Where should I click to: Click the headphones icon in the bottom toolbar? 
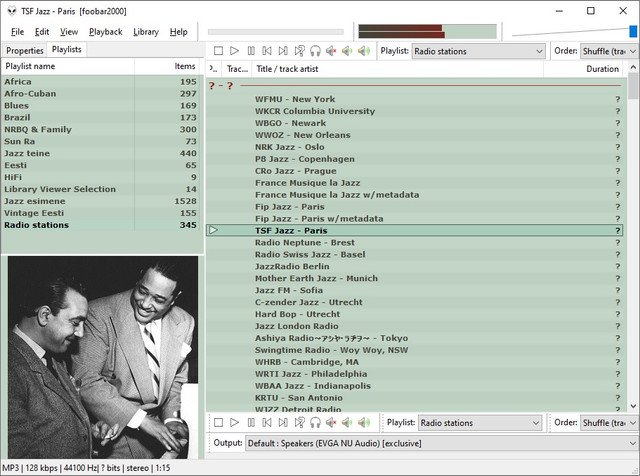[315, 422]
